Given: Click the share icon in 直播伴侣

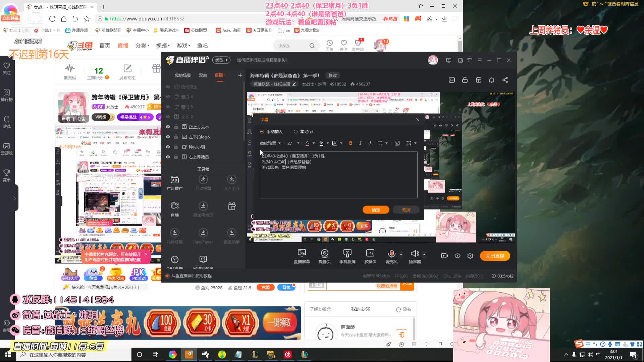Looking at the screenshot, I should pyautogui.click(x=505, y=80).
